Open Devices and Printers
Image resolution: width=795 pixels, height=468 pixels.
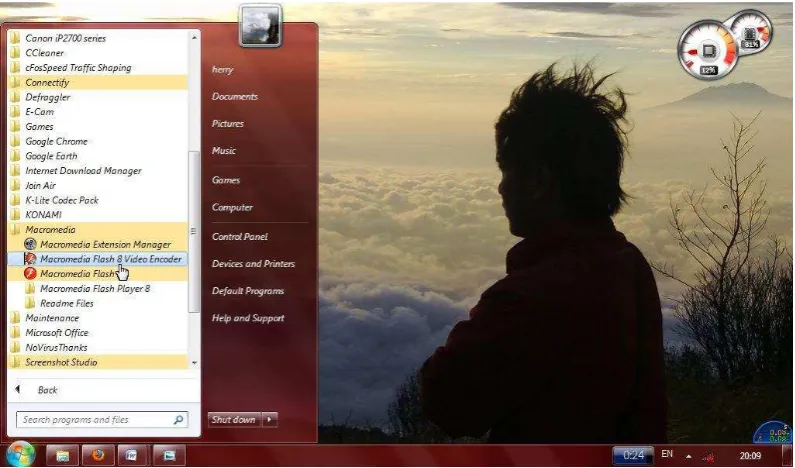[253, 264]
